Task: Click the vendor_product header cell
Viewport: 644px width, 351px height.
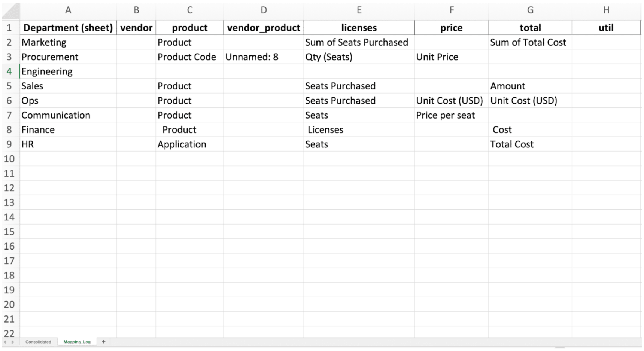Action: pyautogui.click(x=264, y=28)
